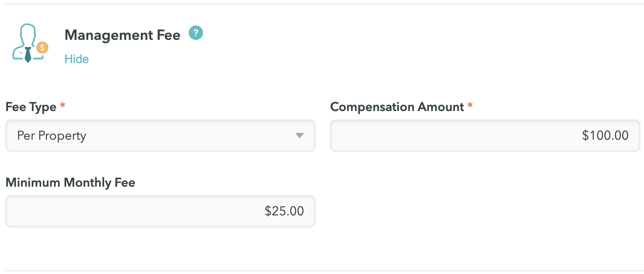Click the help question mark icon
This screenshot has width=644, height=274.
click(x=196, y=33)
